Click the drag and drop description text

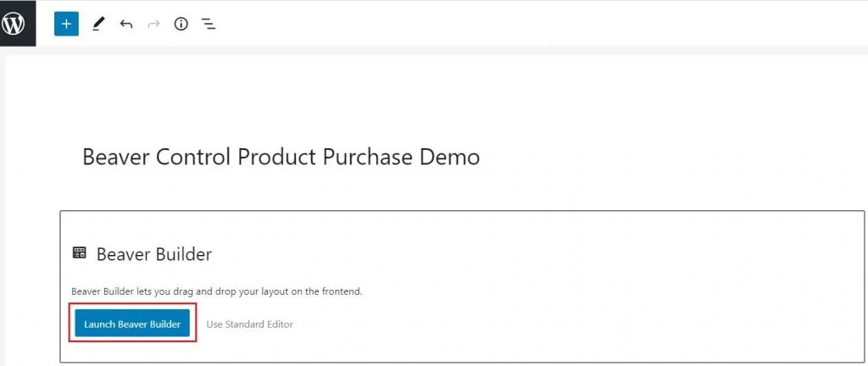coord(217,291)
